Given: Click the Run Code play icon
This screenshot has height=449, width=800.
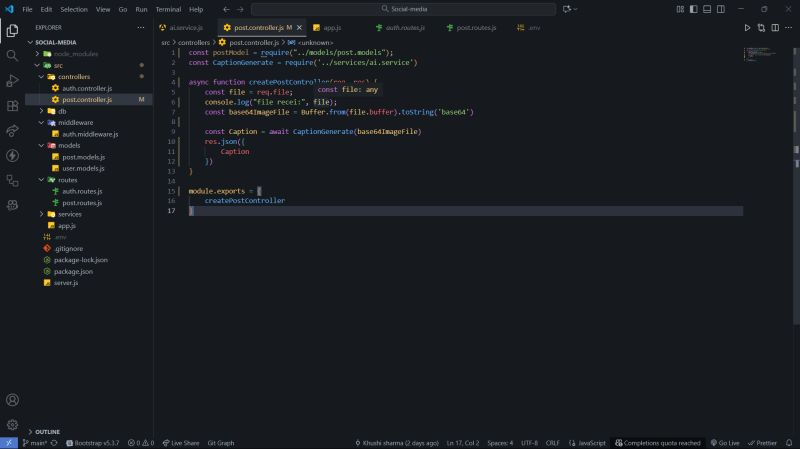Looking at the screenshot, I should pyautogui.click(x=747, y=28).
